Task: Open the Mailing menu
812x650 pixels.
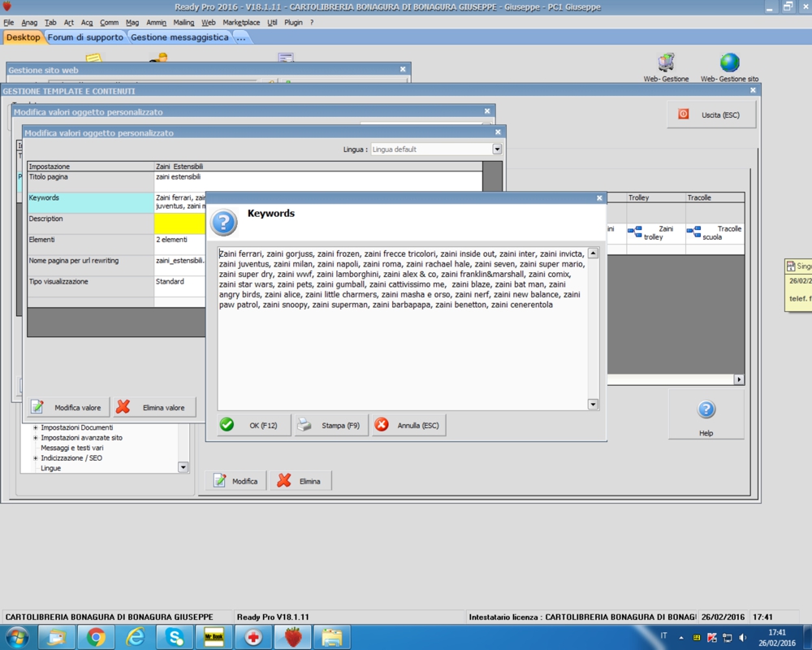Action: coord(184,22)
